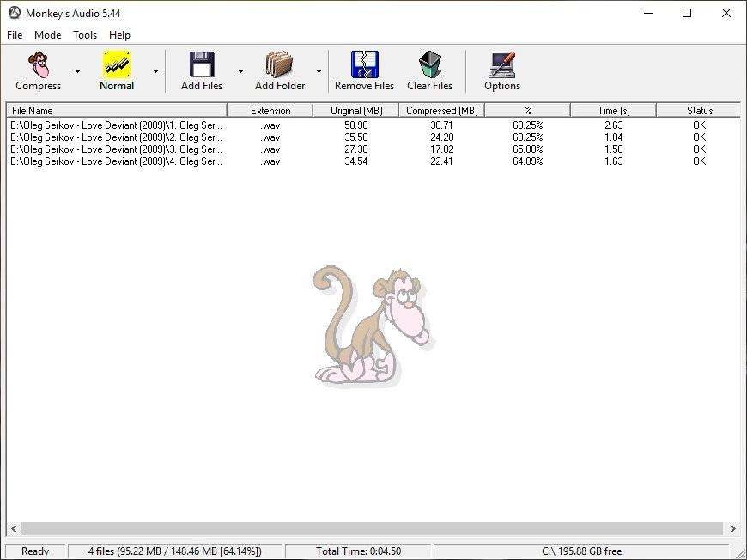Screen dimensions: 747x560
Task: Click the Remove Files broken disk icon
Action: 364,64
